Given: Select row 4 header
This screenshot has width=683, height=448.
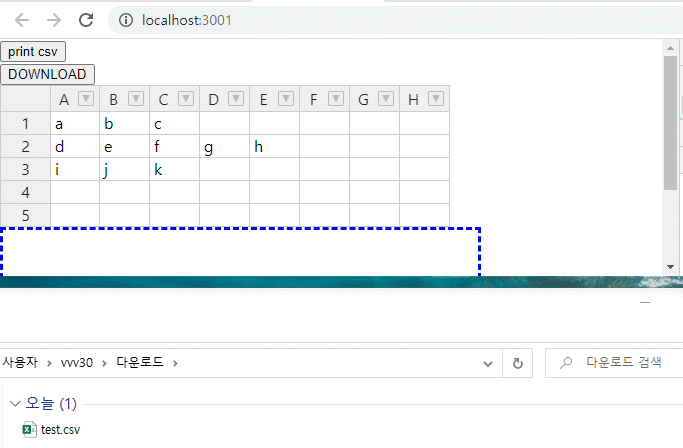Looking at the screenshot, I should [x=26, y=192].
